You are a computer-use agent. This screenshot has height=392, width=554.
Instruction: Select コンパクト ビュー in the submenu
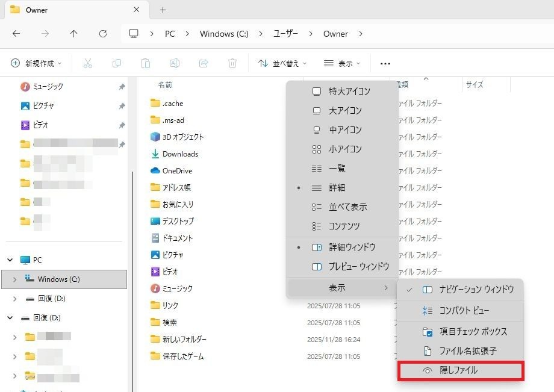[464, 311]
